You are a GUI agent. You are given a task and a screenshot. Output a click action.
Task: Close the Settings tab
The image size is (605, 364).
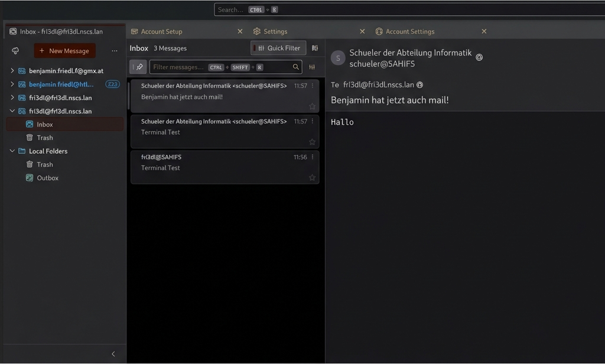[362, 32]
